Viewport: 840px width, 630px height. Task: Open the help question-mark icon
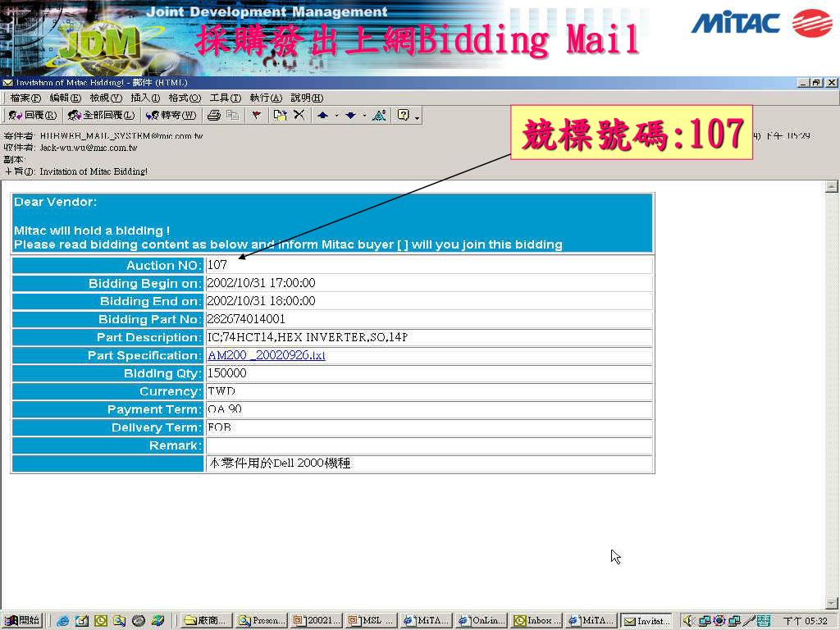click(404, 115)
